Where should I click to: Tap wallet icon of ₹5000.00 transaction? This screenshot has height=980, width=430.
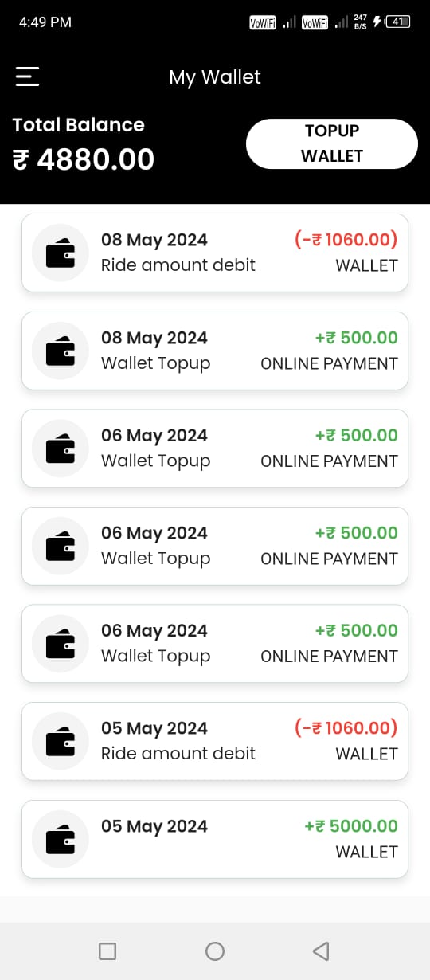[61, 840]
